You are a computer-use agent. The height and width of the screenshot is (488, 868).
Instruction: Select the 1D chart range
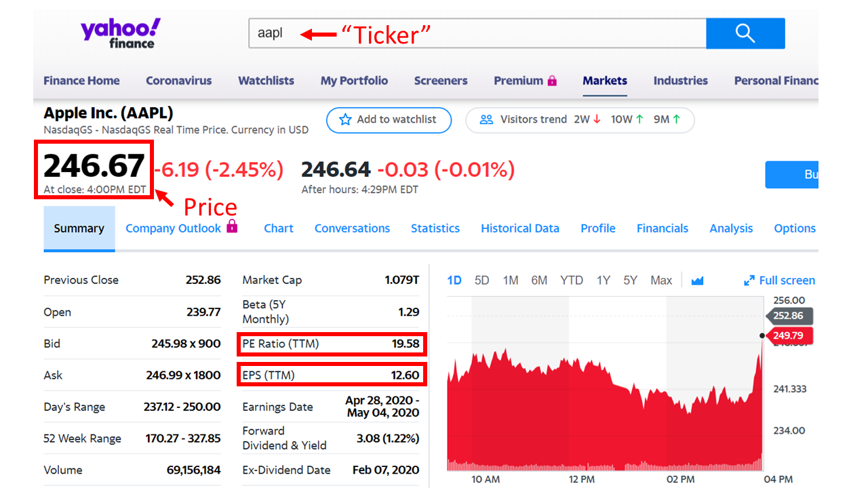point(454,281)
